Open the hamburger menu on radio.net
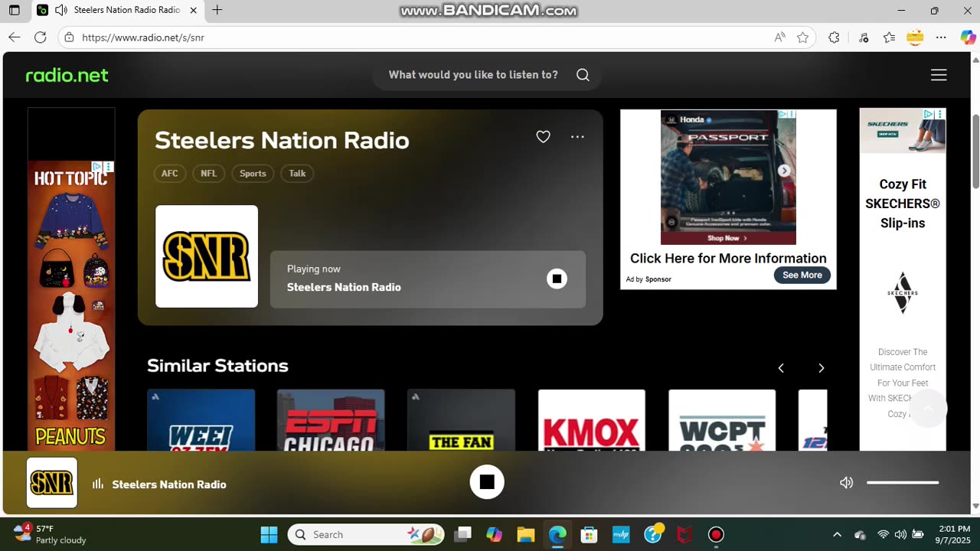This screenshot has height=551, width=980. [939, 75]
